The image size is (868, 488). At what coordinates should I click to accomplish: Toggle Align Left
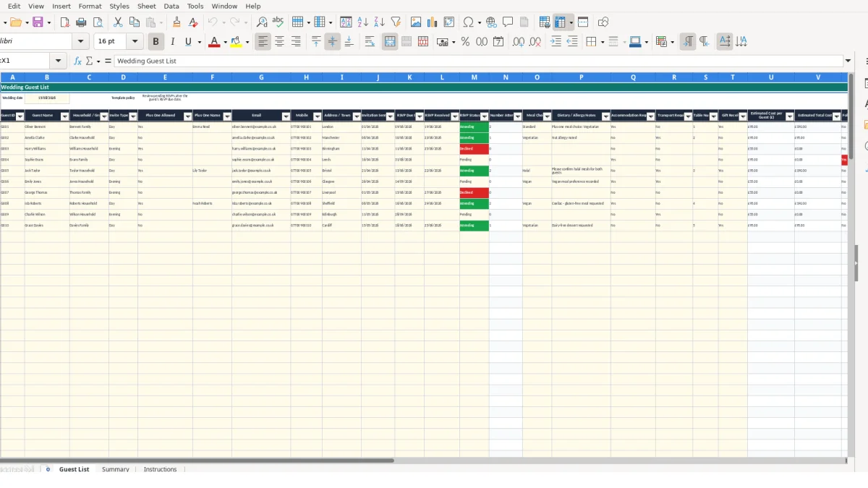pyautogui.click(x=263, y=42)
